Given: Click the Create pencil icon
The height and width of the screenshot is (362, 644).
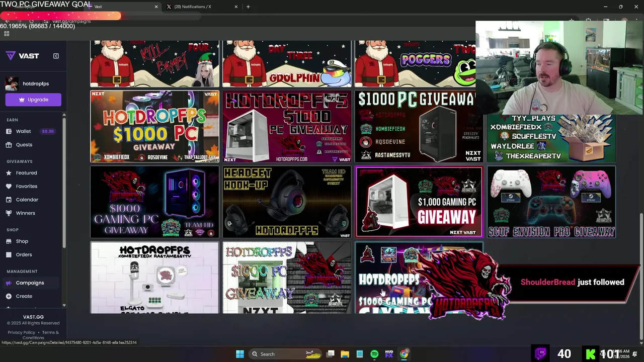Looking at the screenshot, I should (9, 296).
